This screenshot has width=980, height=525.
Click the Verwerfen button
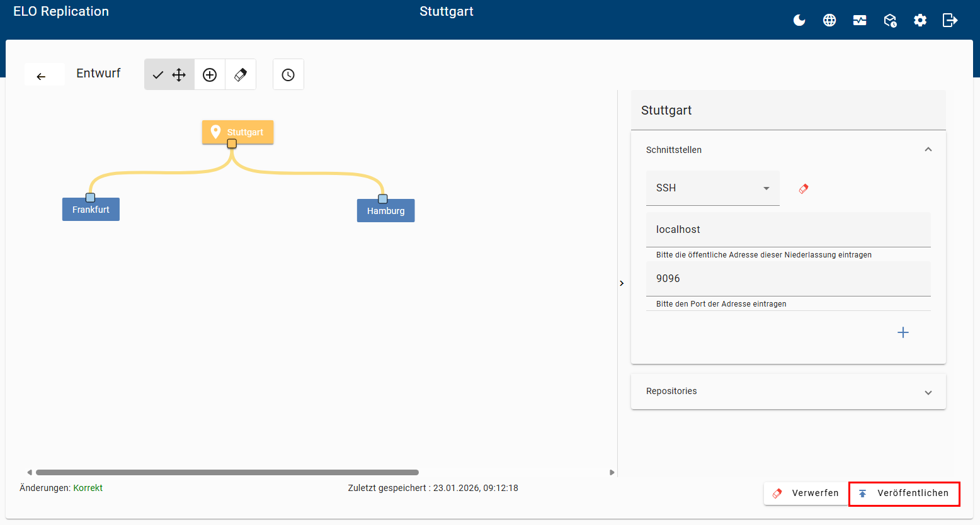point(806,494)
